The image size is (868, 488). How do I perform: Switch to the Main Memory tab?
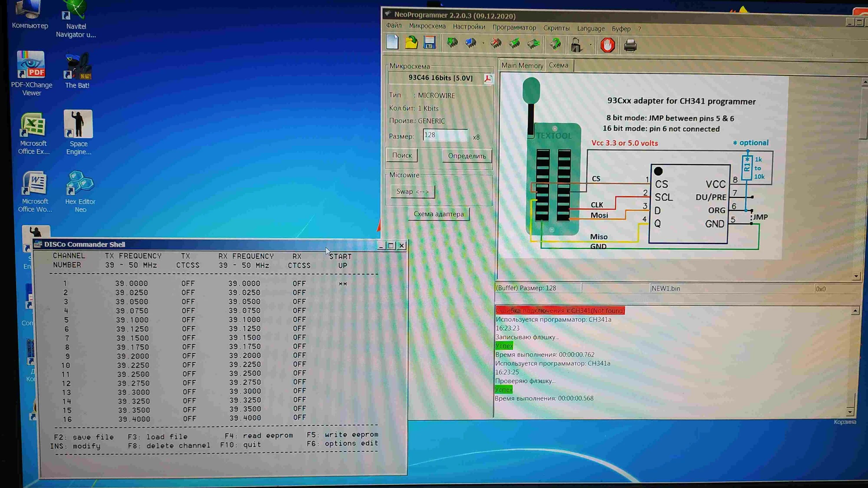522,65
